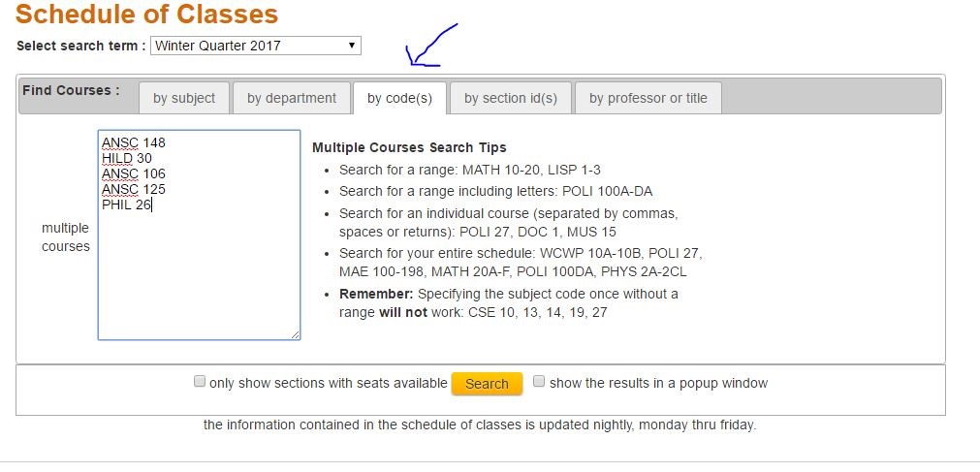
Task: Click the Schedule of Classes heading
Action: click(x=146, y=14)
